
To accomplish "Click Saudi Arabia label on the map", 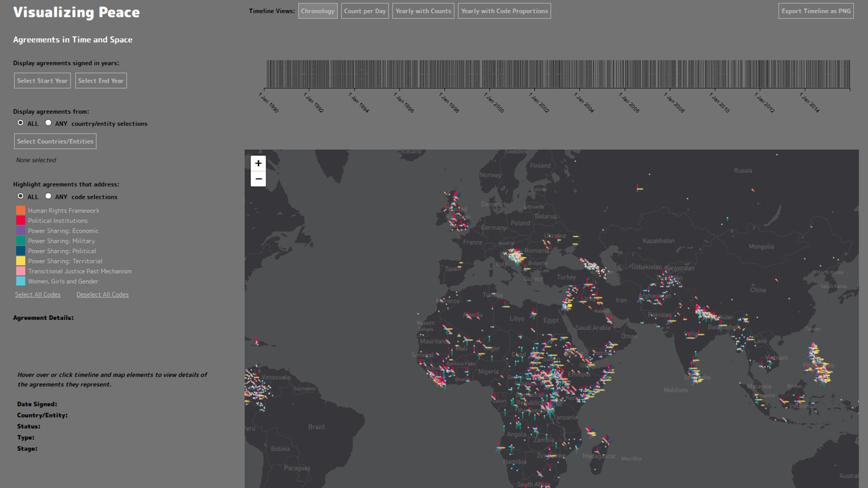I will click(593, 328).
